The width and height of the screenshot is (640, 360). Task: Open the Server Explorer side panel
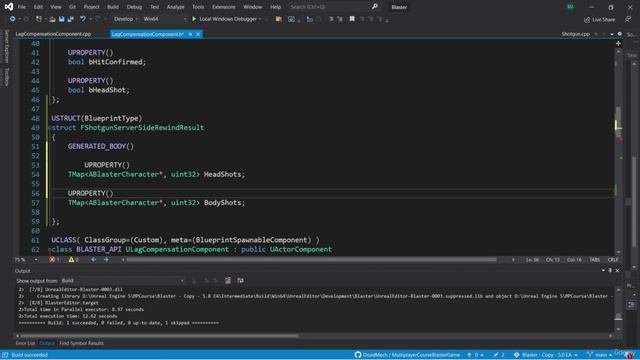coord(7,46)
